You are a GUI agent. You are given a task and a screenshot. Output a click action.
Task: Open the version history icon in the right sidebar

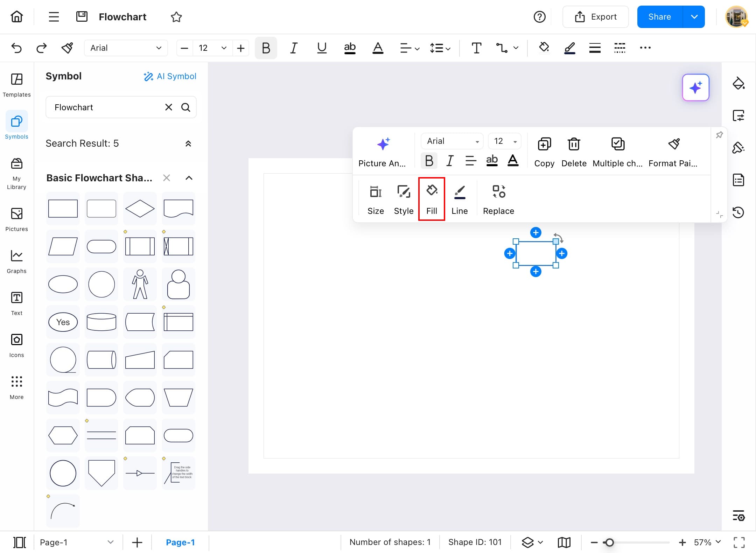[x=738, y=212]
